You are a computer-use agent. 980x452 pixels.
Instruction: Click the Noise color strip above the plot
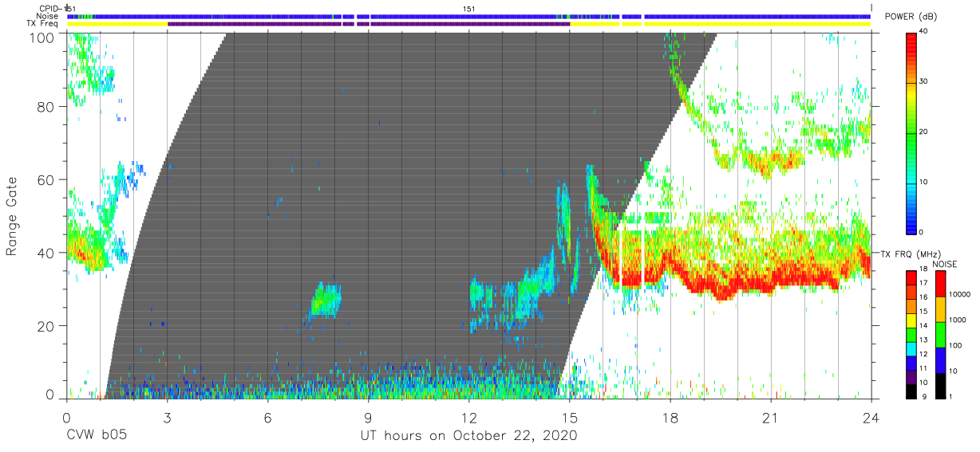468,16
